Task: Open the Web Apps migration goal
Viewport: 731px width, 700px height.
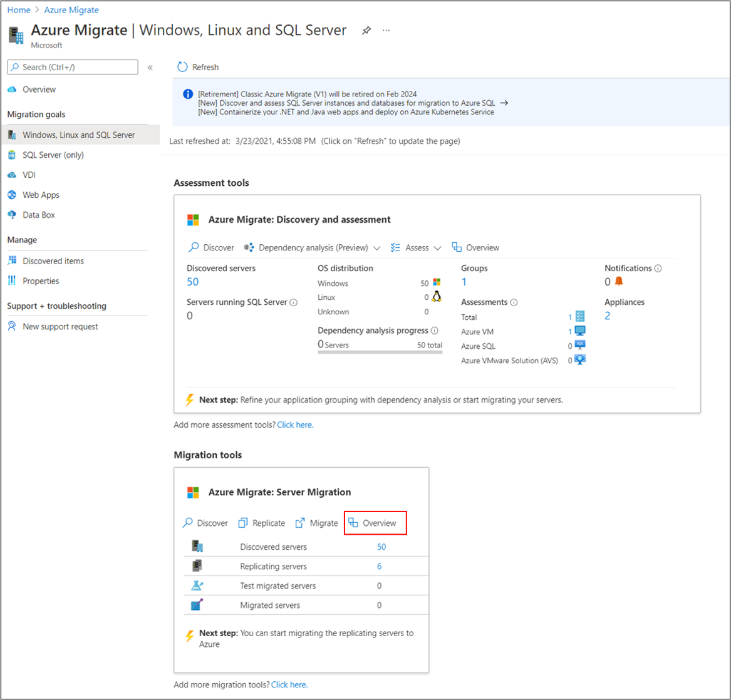Action: [x=41, y=195]
